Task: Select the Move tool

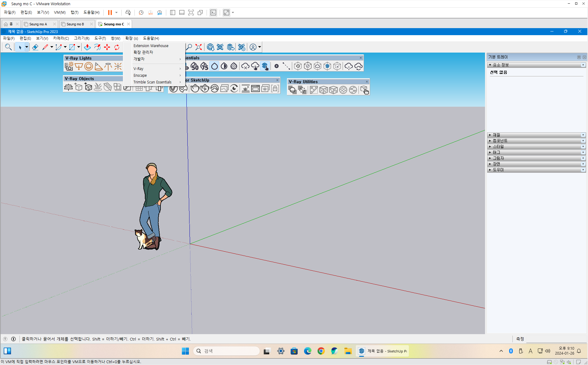Action: click(x=107, y=47)
